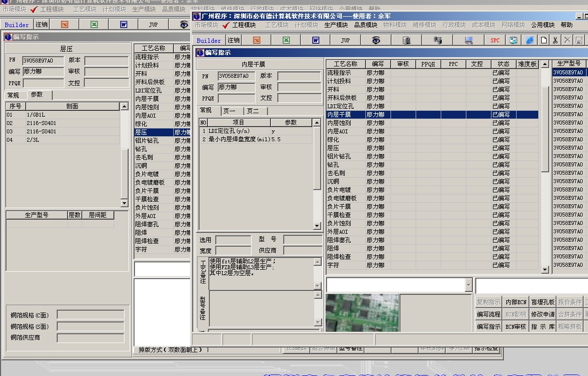Image resolution: width=588 pixels, height=376 pixels.
Task: Select 铝片钻孔 row in background process list
Action: pos(163,141)
